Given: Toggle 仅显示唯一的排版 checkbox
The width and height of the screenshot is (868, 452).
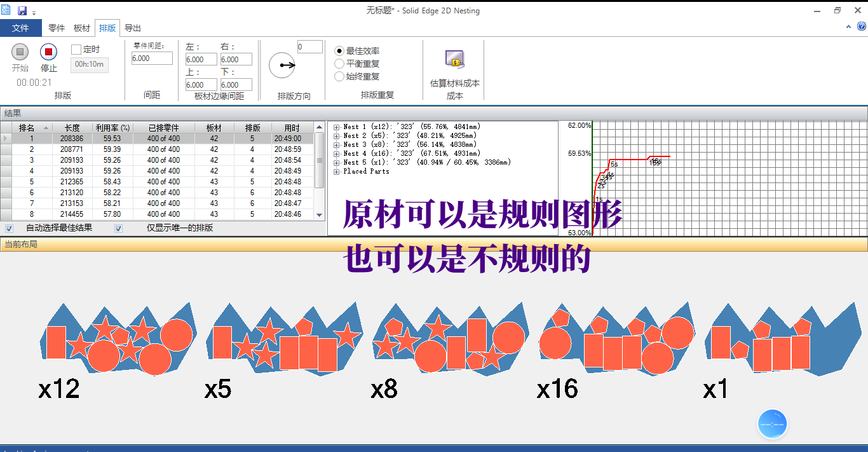Looking at the screenshot, I should [118, 228].
